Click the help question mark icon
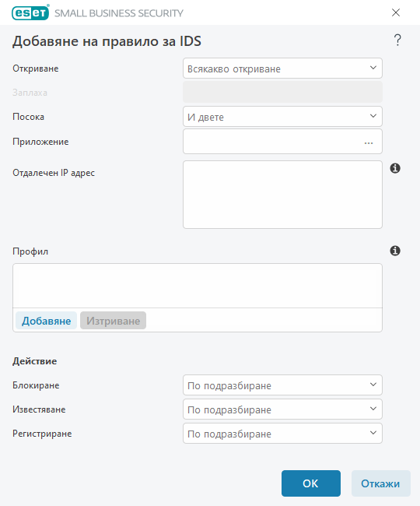The width and height of the screenshot is (420, 506). [x=397, y=40]
